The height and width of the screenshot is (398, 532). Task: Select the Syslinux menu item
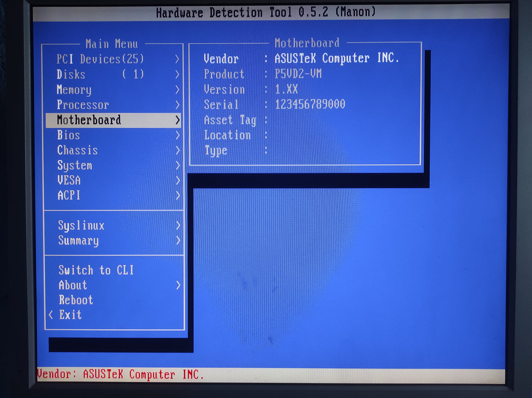coord(81,225)
